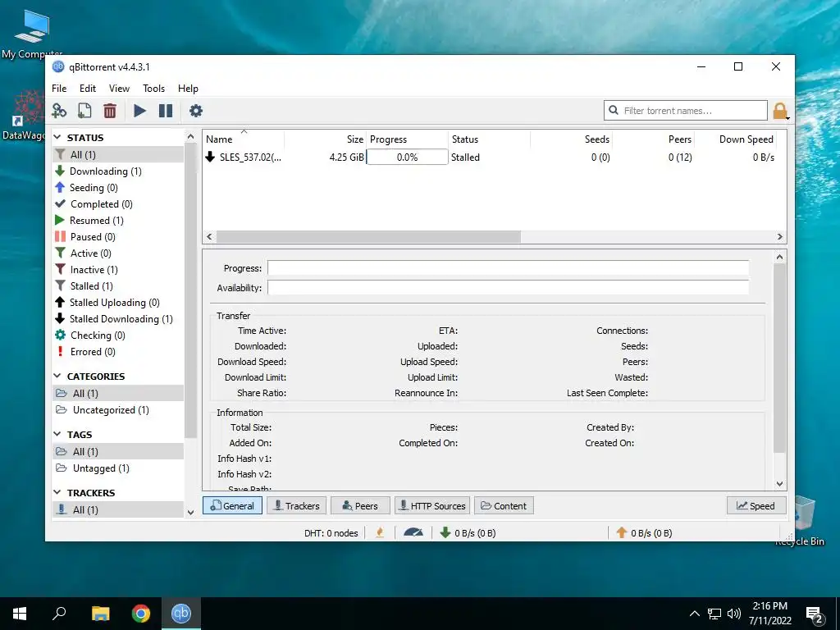Screen dimensions: 840x630
Task: Switch to the Trackers tab
Action: pyautogui.click(x=297, y=505)
